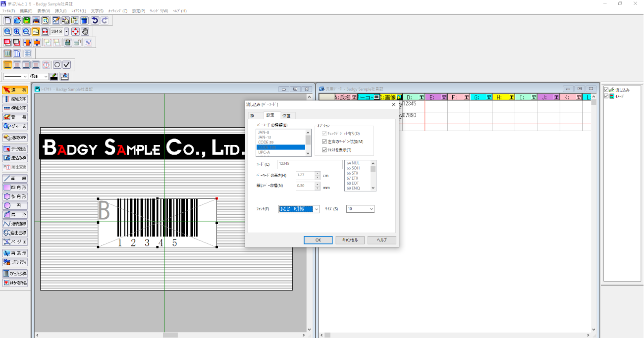Screen dimensions: 644x338
Task: Click the trash can delete icon
Action: (84, 20)
